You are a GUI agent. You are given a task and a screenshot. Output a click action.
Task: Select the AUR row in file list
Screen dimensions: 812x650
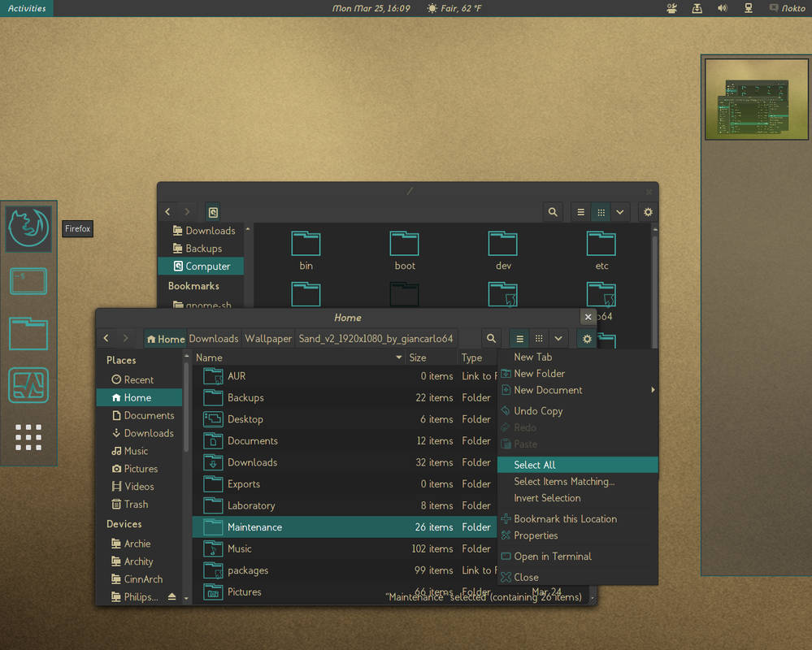pyautogui.click(x=345, y=376)
